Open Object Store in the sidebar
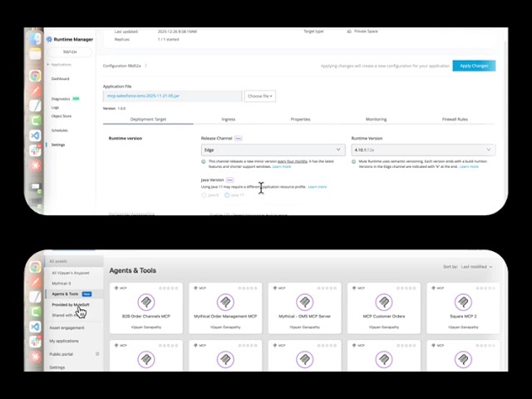Screen dimensions: 532x399 [61, 116]
